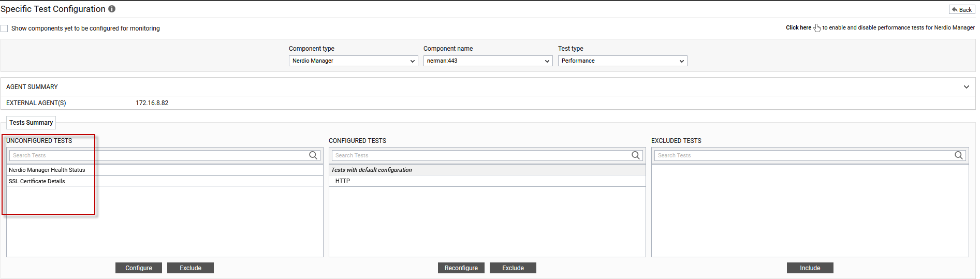Click the Configure button
Screen dimensions: 980x279
[139, 268]
